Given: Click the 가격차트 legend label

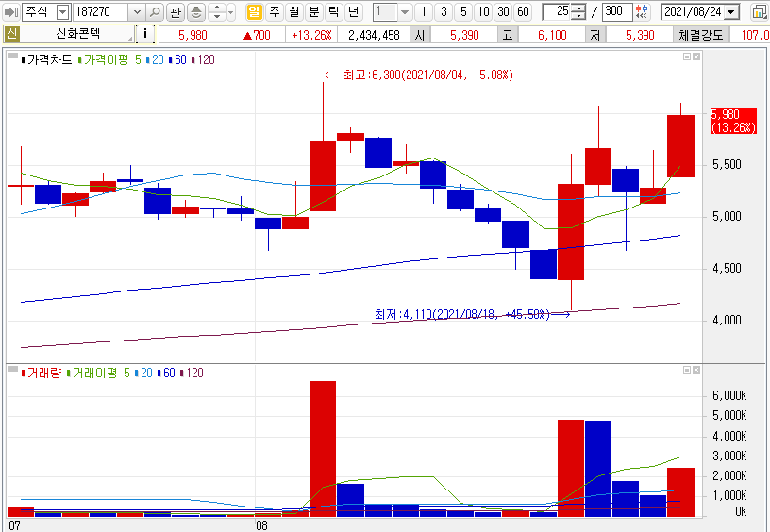Looking at the screenshot, I should tap(46, 59).
